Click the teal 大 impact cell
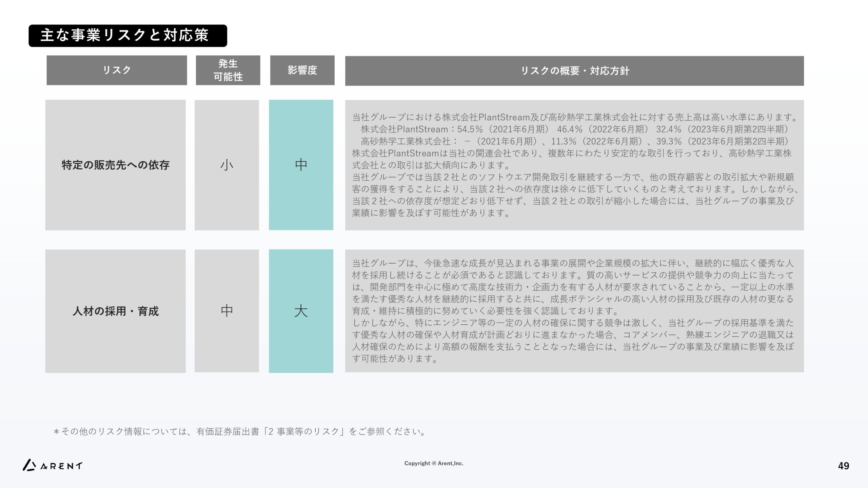 pos(301,311)
